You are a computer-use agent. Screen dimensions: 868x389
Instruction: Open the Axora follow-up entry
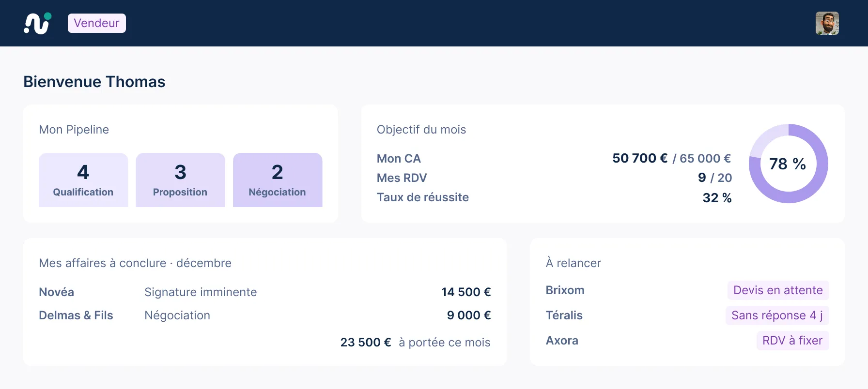[x=687, y=341]
